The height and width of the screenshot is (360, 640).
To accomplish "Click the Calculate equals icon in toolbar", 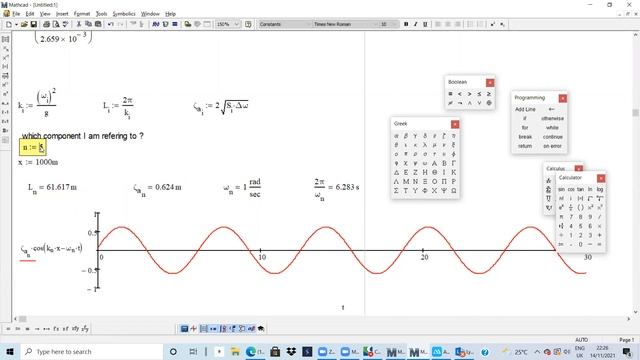I will (175, 24).
